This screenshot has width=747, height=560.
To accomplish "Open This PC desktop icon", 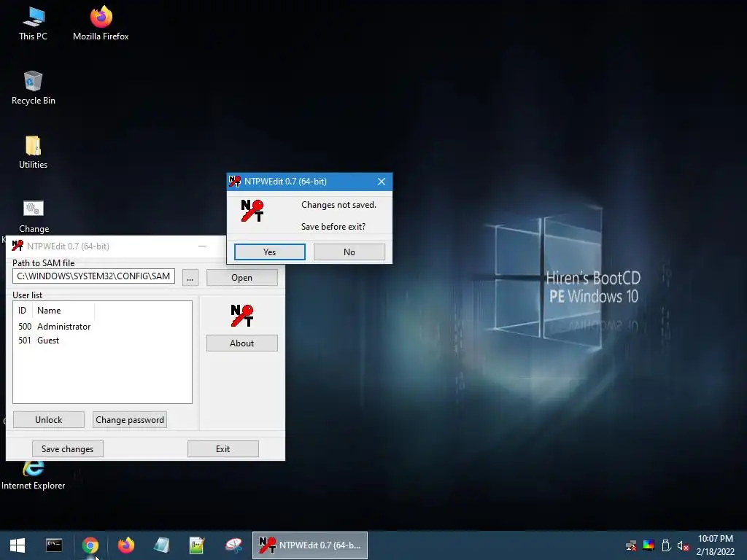I will click(33, 24).
